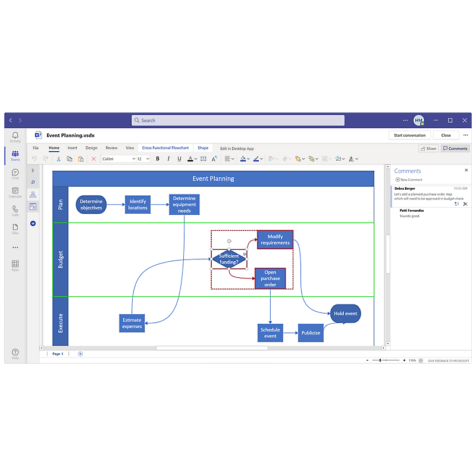
Task: Click the blue plus add shapes icon
Action: pyautogui.click(x=33, y=224)
